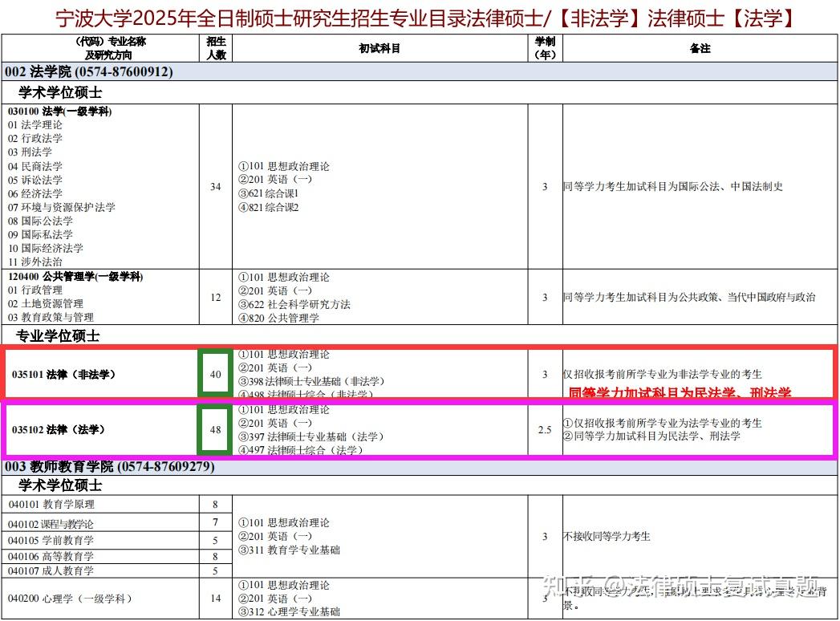Screen dimensions: 840x621
Task: Select direction 08 国际公法学
Action: 40,221
